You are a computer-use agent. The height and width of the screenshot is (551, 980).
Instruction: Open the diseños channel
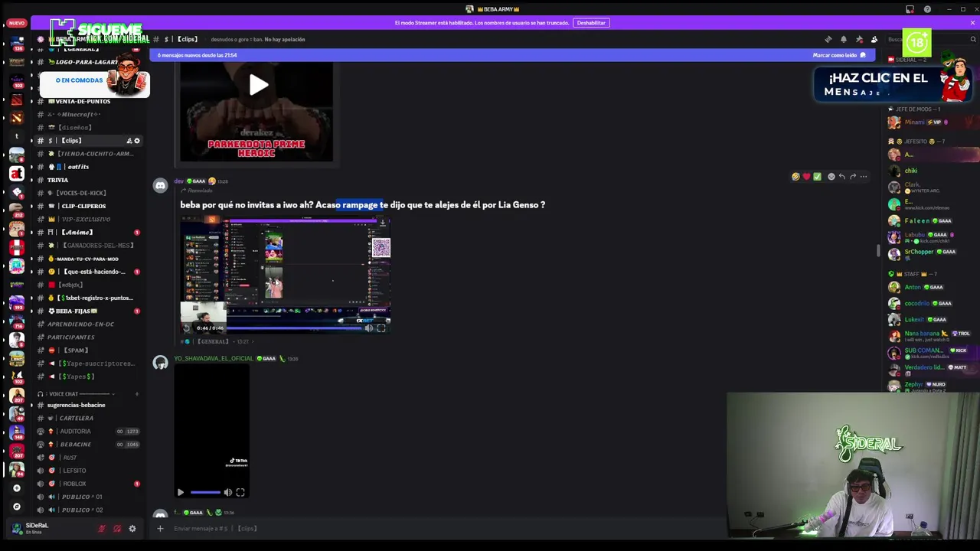(x=90, y=127)
